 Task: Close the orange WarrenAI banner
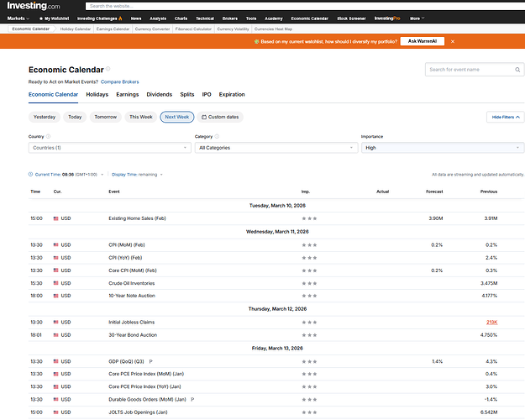tap(453, 40)
